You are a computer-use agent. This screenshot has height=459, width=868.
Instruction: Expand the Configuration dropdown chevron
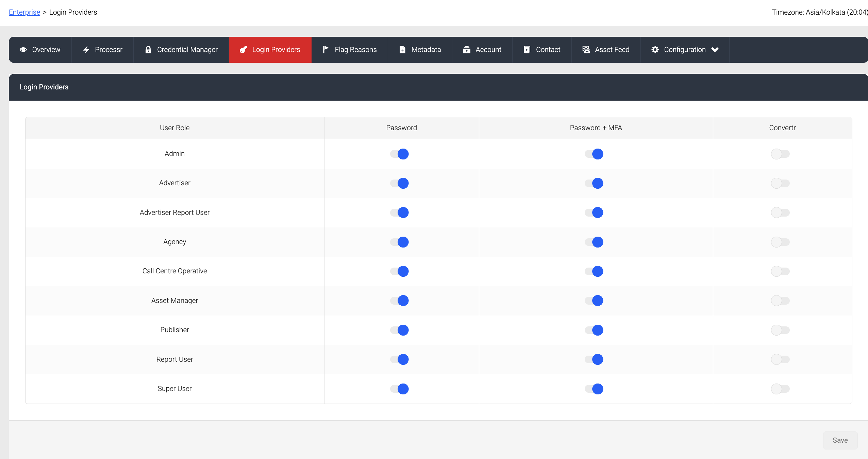point(715,50)
